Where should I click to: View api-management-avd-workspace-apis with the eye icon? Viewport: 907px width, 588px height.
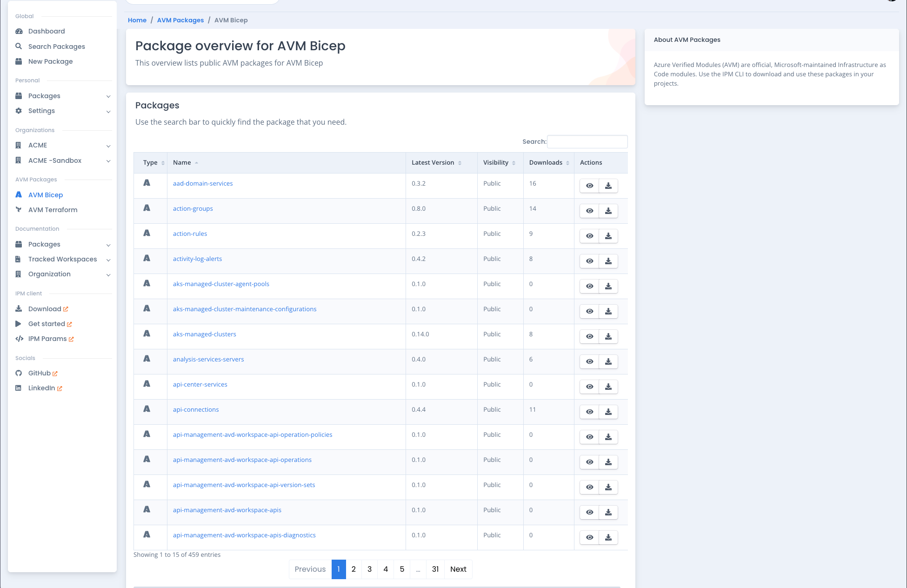[589, 512]
